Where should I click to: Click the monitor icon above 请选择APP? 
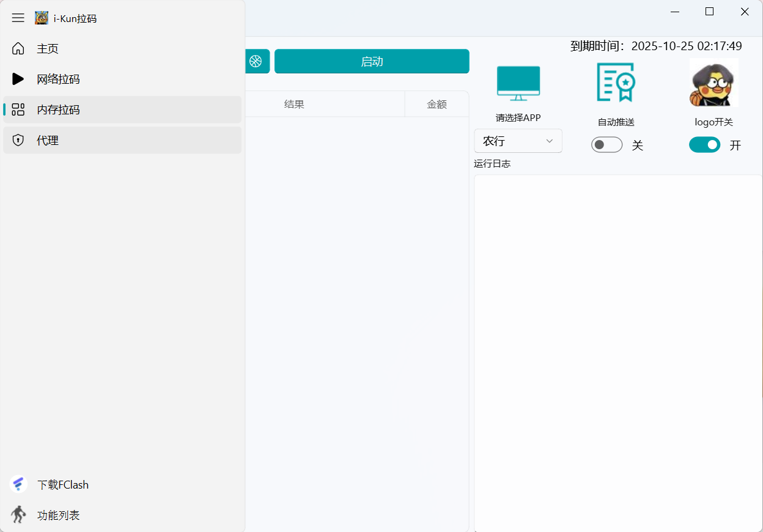[x=518, y=83]
